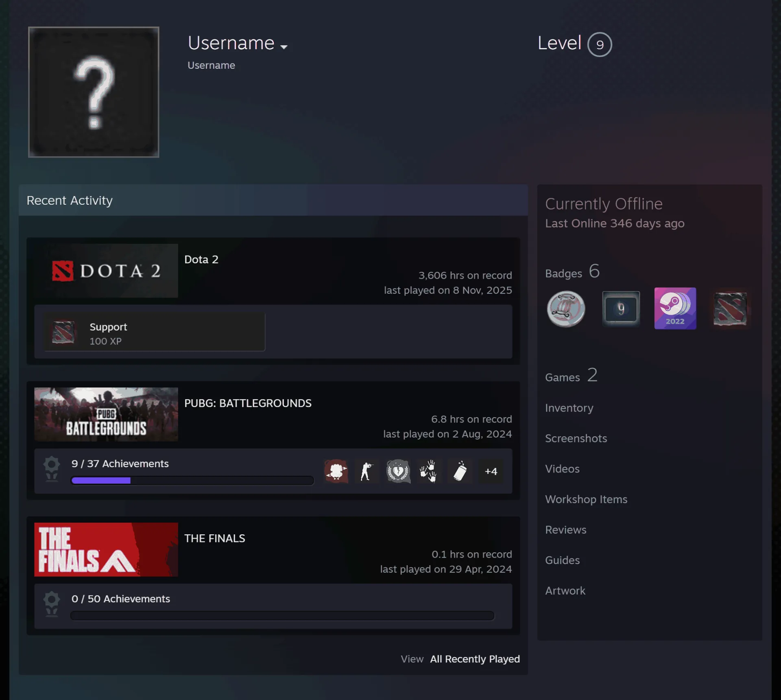
Task: Select the Dota 2 badge in Badges
Action: pos(730,309)
